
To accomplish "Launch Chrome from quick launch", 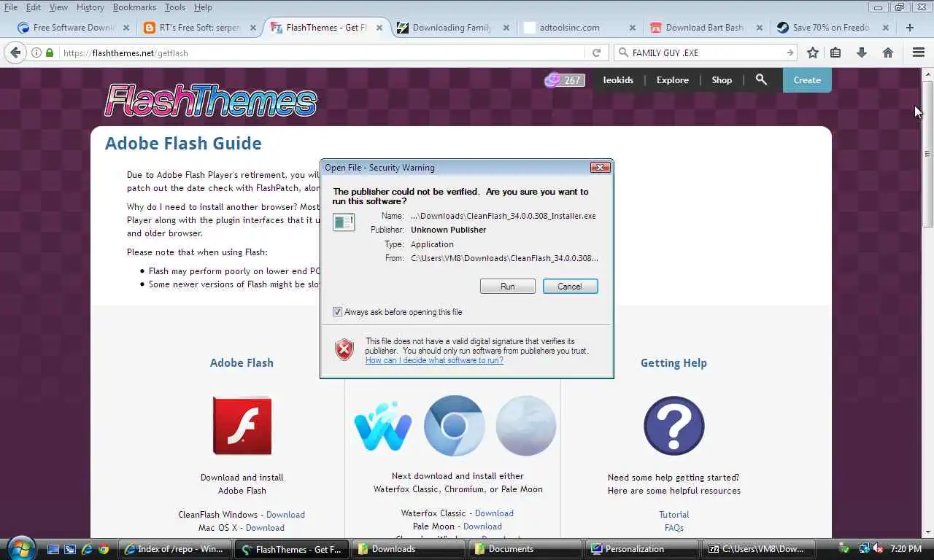I will pos(104,549).
